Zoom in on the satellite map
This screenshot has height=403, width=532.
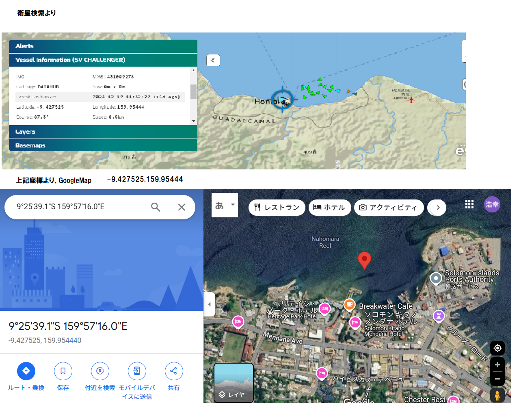tap(497, 364)
